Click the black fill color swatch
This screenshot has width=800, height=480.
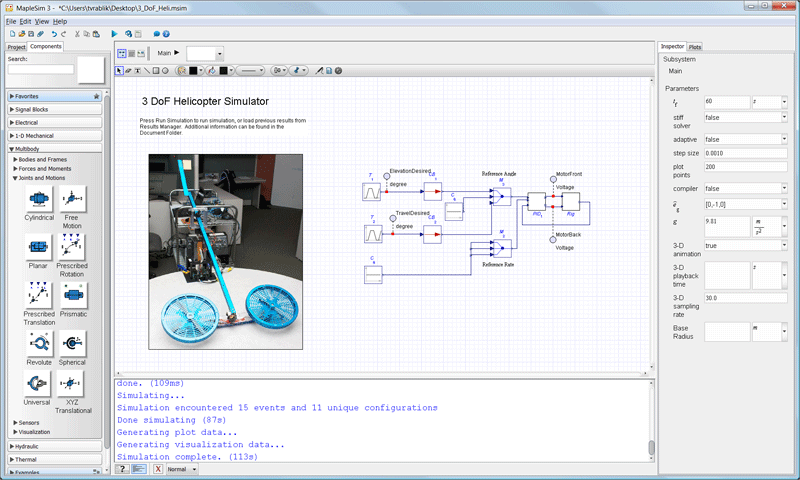[225, 71]
